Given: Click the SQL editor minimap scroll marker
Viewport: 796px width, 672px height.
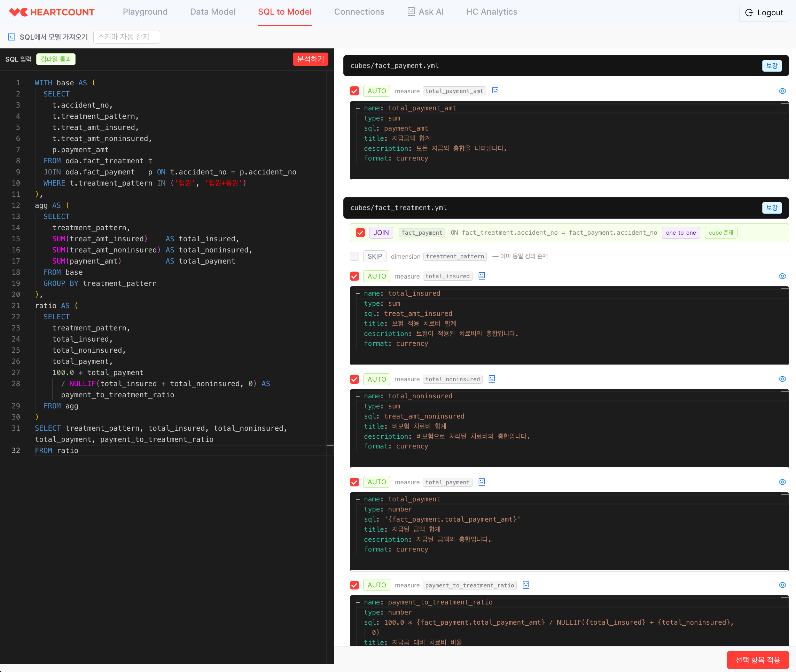Looking at the screenshot, I should (330, 445).
